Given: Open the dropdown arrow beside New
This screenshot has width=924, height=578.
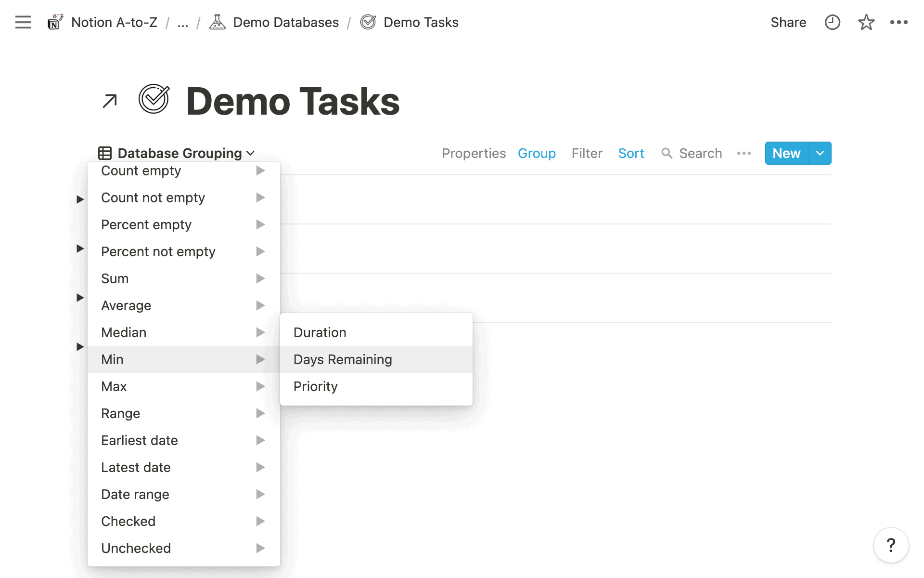Looking at the screenshot, I should [x=820, y=153].
